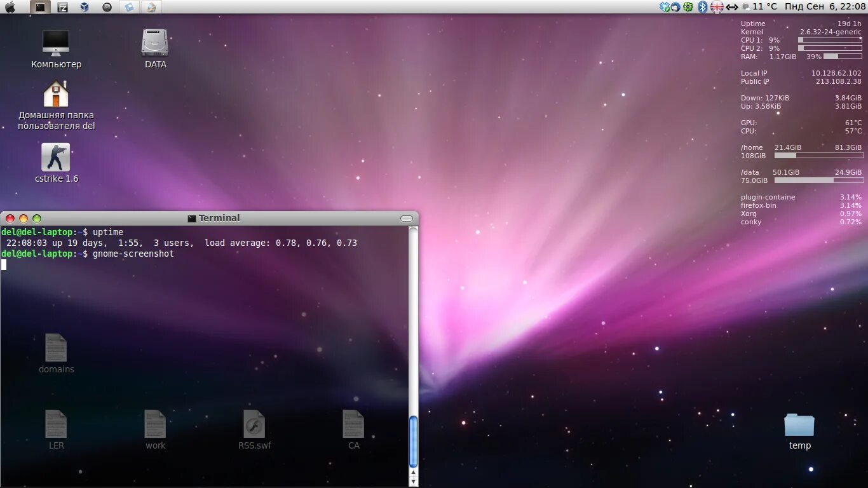
Task: Click the conky Kernel 2.6.32-24-generic line
Action: pyautogui.click(x=801, y=32)
